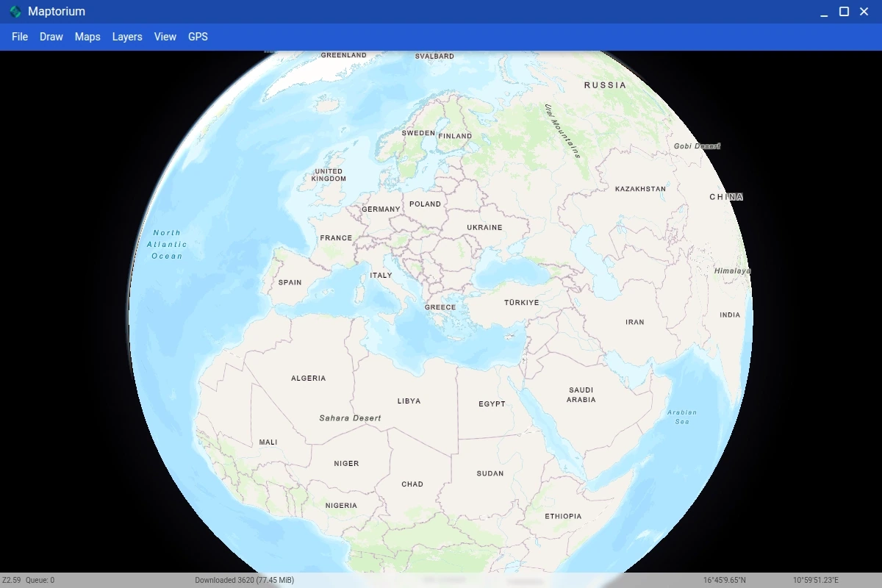Click the North Atlantic Ocean label
The height and width of the screenshot is (588, 882).
click(x=167, y=244)
